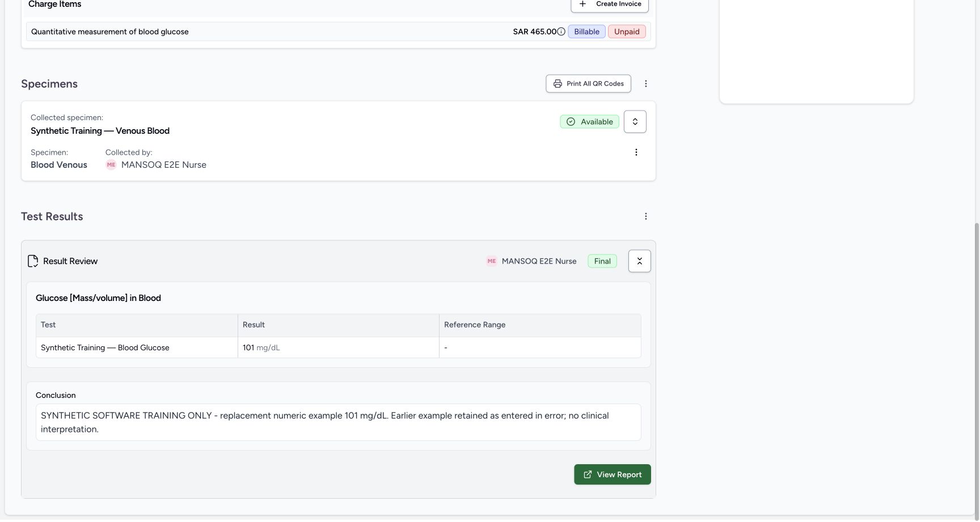Image resolution: width=980 pixels, height=522 pixels.
Task: Click the MANSOQ E2E Nurse collector name
Action: pos(164,165)
